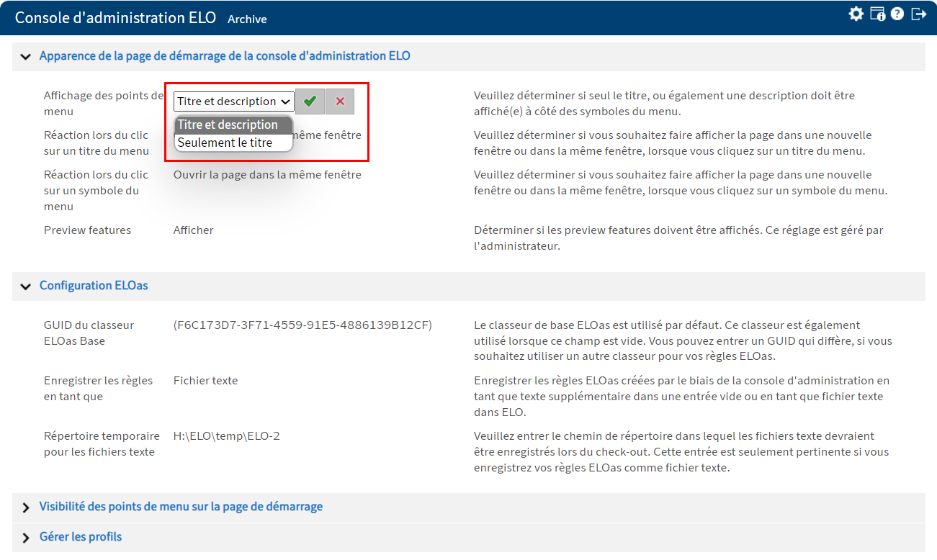Click the GUID value F6C173D7-3F71-4559-91E5-4886139B12CF

[302, 325]
